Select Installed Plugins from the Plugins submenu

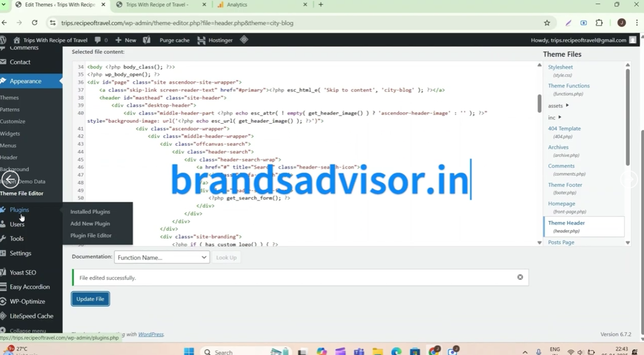tap(90, 212)
